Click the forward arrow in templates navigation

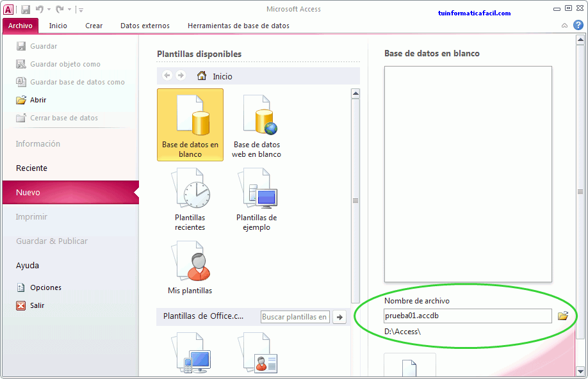[181, 76]
